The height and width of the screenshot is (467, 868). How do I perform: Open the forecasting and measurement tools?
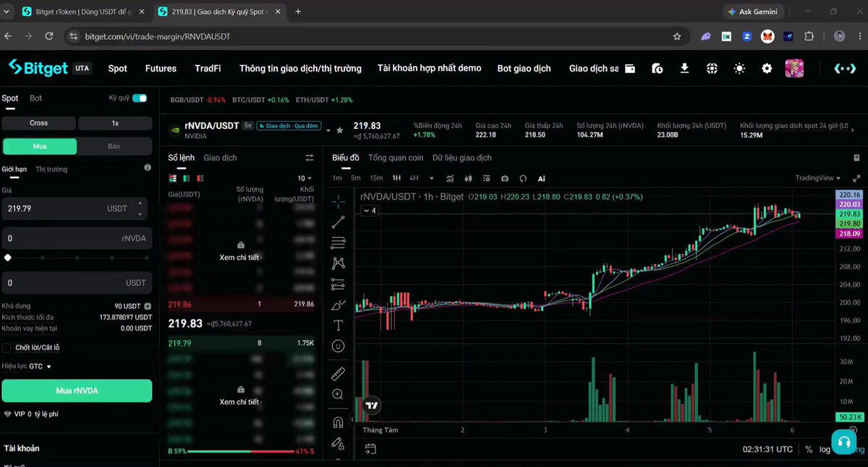(338, 284)
